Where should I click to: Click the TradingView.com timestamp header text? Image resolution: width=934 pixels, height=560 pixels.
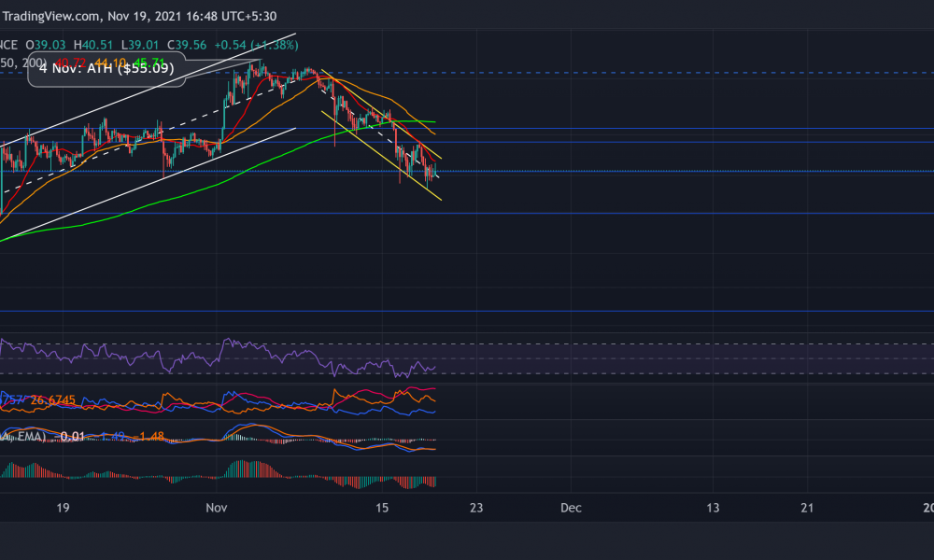point(139,16)
